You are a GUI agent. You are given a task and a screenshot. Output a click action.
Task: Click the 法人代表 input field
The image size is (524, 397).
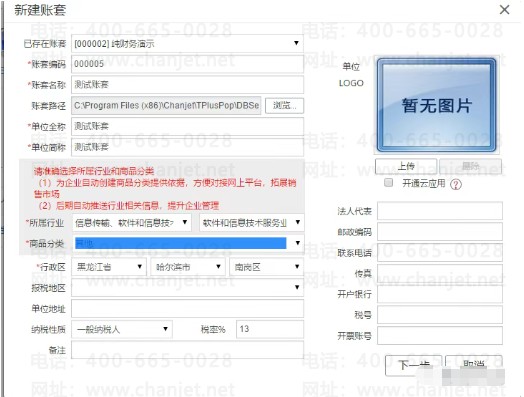[x=440, y=211]
